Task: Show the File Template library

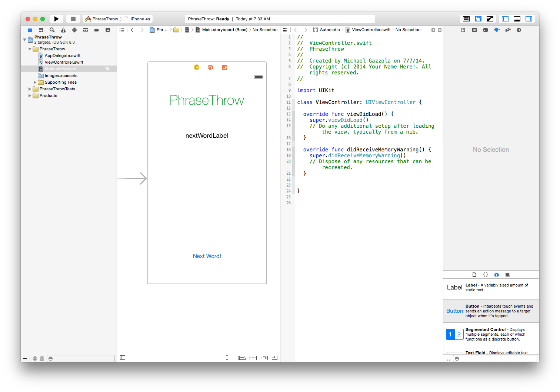Action: tap(474, 275)
